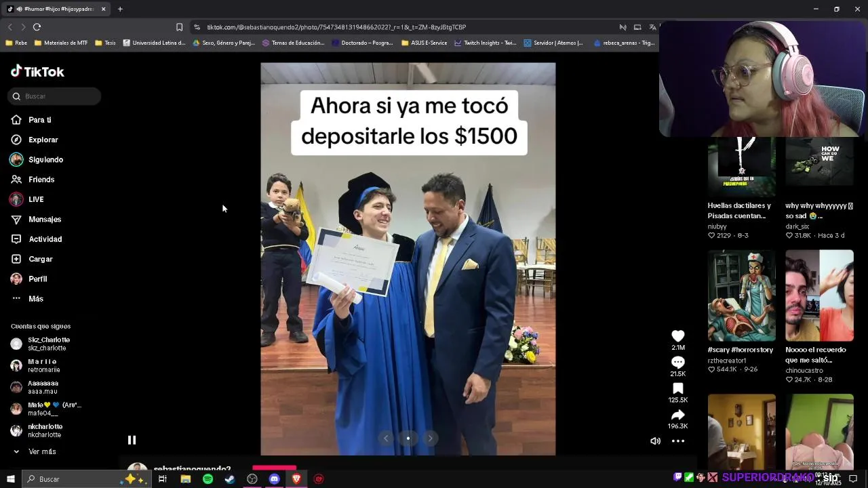
Task: Open the Temas de Educación bookmark
Action: pyautogui.click(x=293, y=43)
